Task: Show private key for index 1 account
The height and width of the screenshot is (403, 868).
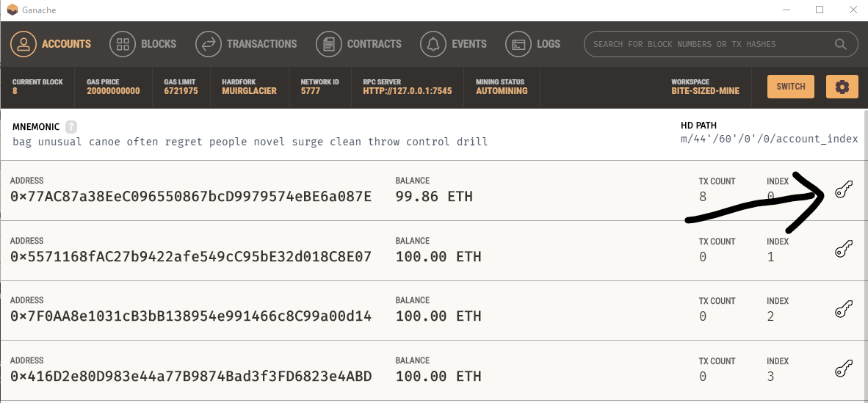Action: [x=843, y=250]
